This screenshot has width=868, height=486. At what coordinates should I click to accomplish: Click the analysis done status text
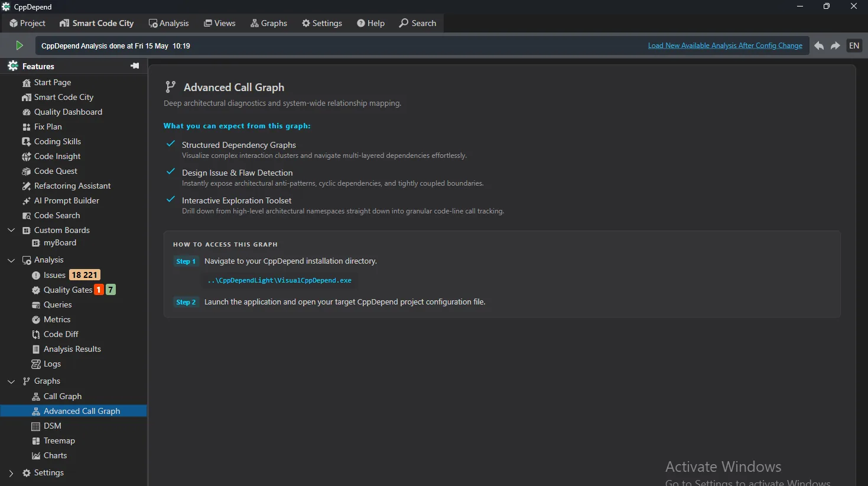tap(116, 46)
